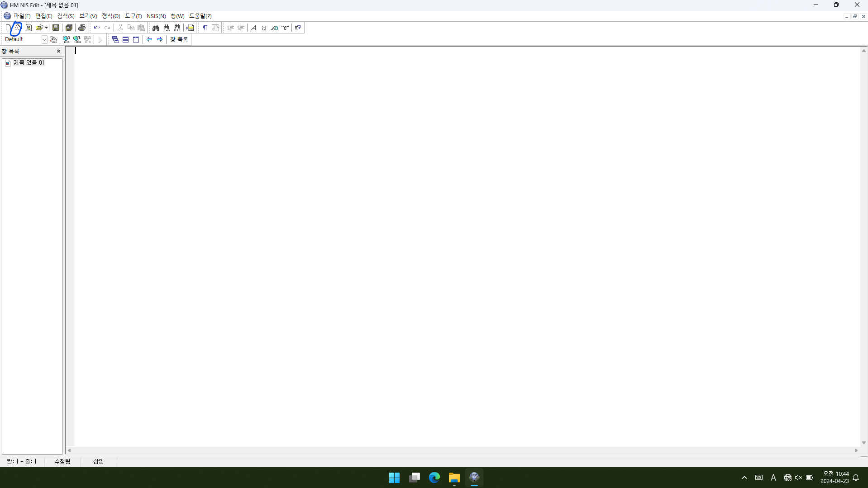
Task: Convert selection to uppercase (A icon)
Action: click(253, 28)
